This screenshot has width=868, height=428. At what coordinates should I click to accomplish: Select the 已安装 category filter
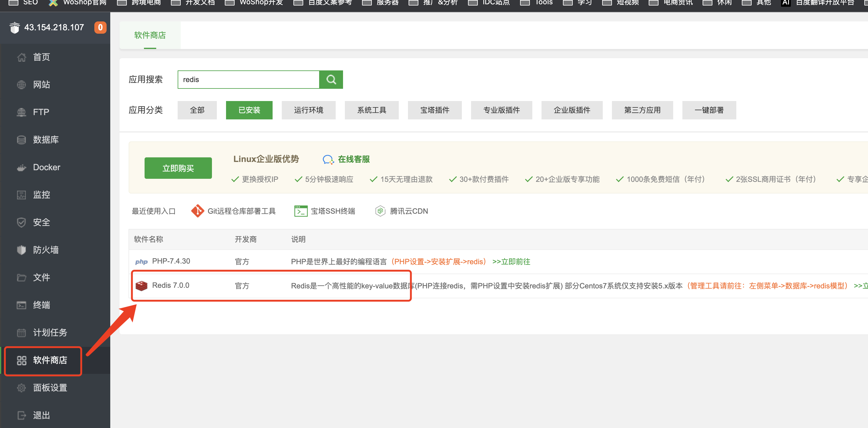pos(249,110)
